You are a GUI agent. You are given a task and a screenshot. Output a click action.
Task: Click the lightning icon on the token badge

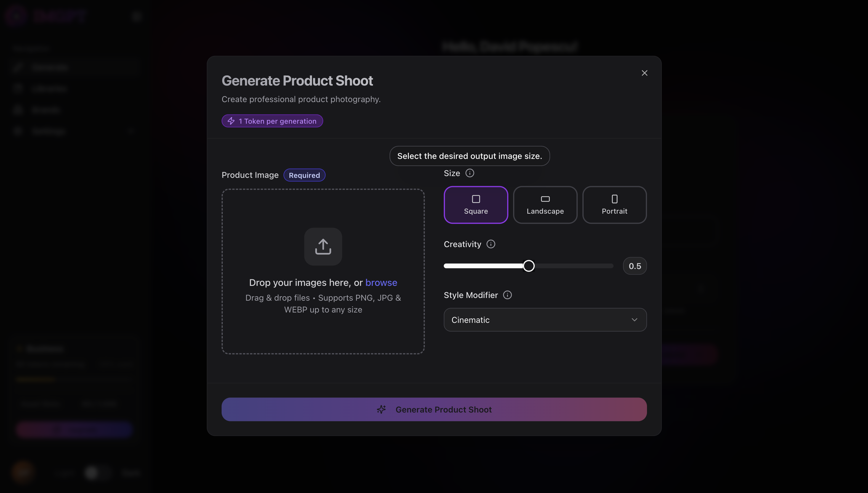point(231,120)
